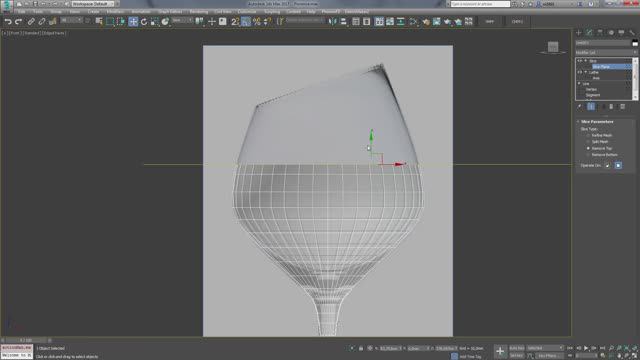Viewport: 640px width, 360px height.
Task: Activate the Select and Place tool
Action: [165, 22]
